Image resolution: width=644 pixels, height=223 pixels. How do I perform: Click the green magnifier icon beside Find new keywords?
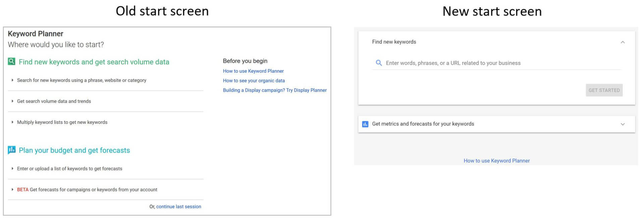tap(11, 61)
